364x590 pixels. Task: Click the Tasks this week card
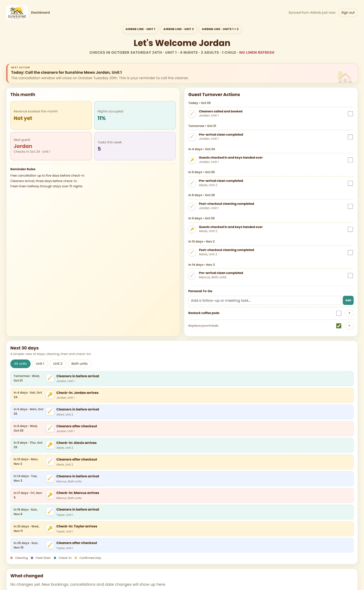click(x=135, y=146)
